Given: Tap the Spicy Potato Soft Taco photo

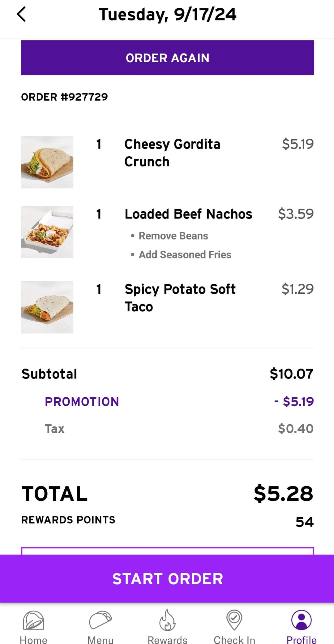Looking at the screenshot, I should [47, 307].
